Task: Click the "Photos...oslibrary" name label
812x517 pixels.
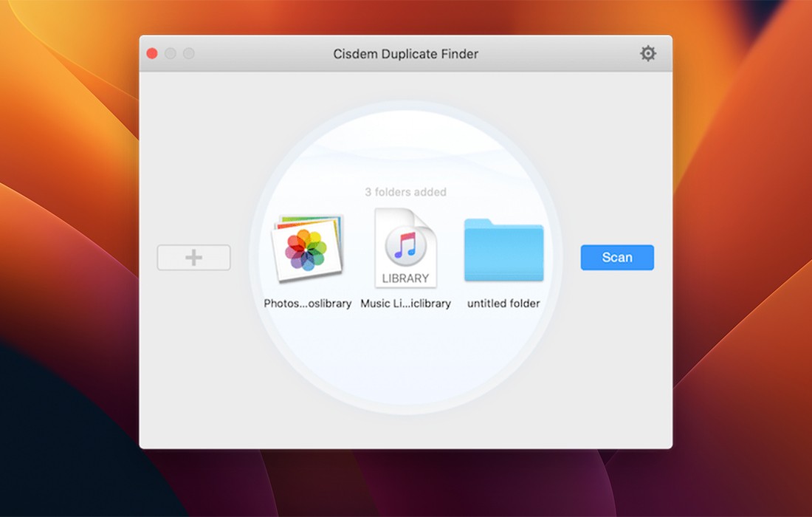Action: click(307, 304)
